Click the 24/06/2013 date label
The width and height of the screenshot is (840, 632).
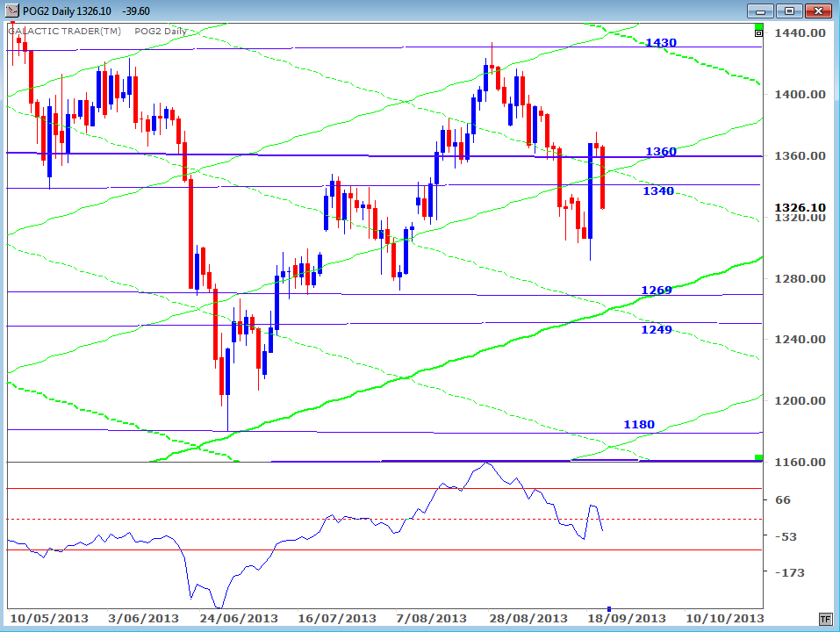239,619
